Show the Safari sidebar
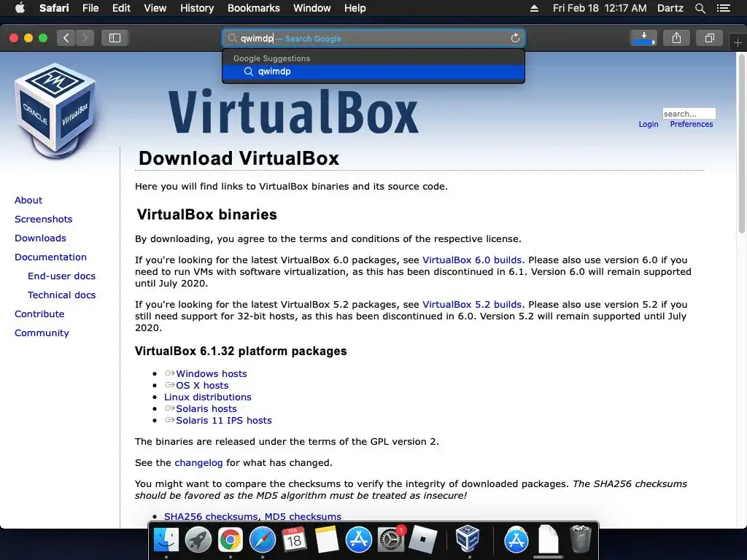Screen dimensions: 747x560 [x=115, y=38]
